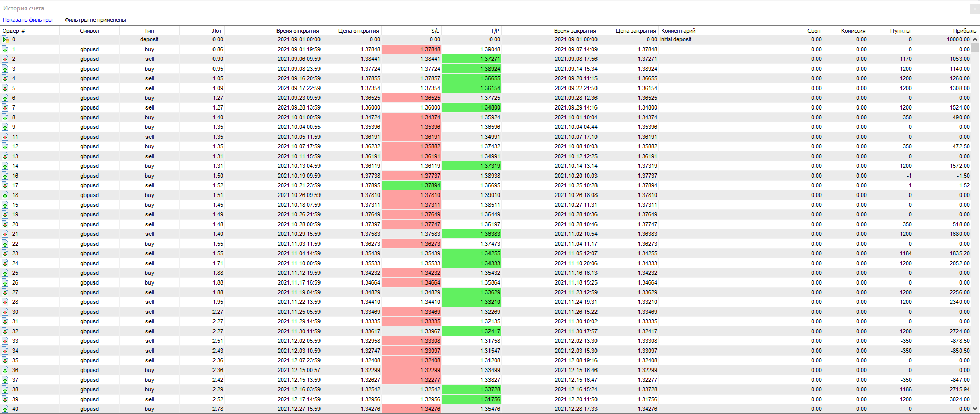Image resolution: width=980 pixels, height=414 pixels.
Task: Sort by the 'Ордер #' column header
Action: pyautogui.click(x=14, y=31)
